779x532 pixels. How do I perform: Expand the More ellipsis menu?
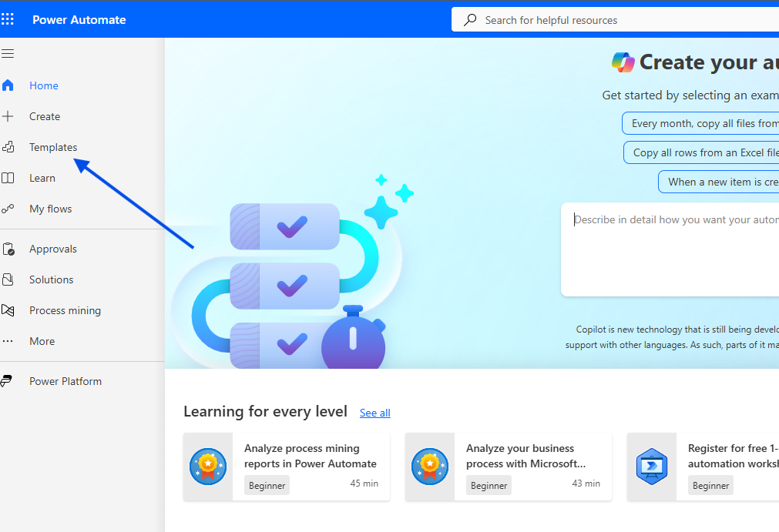(x=8, y=341)
